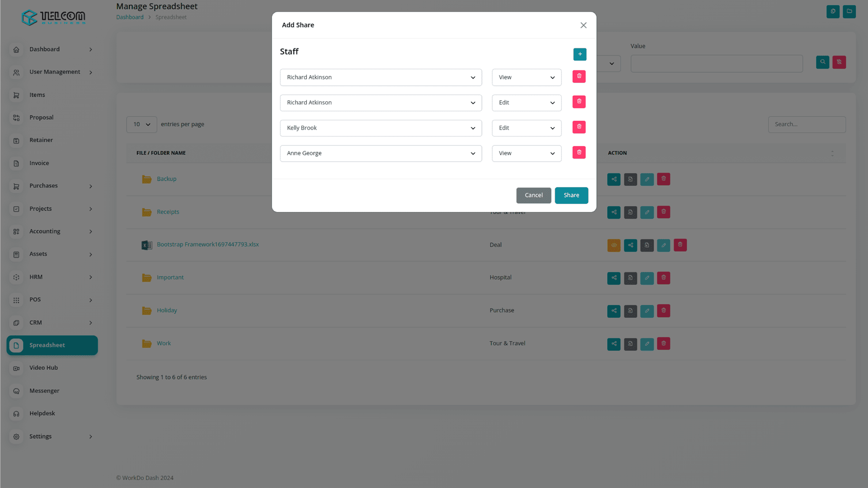The width and height of the screenshot is (868, 488).
Task: Open the create folder icon in the top right
Action: (x=849, y=11)
